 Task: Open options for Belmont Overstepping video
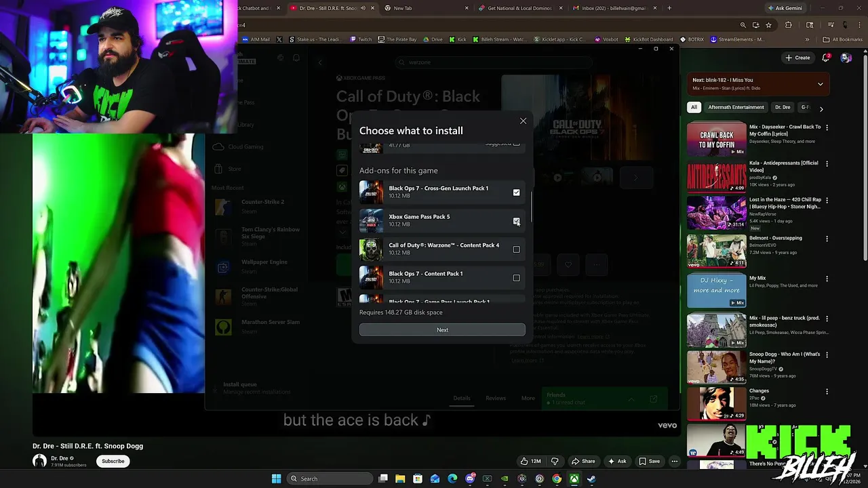pos(827,239)
